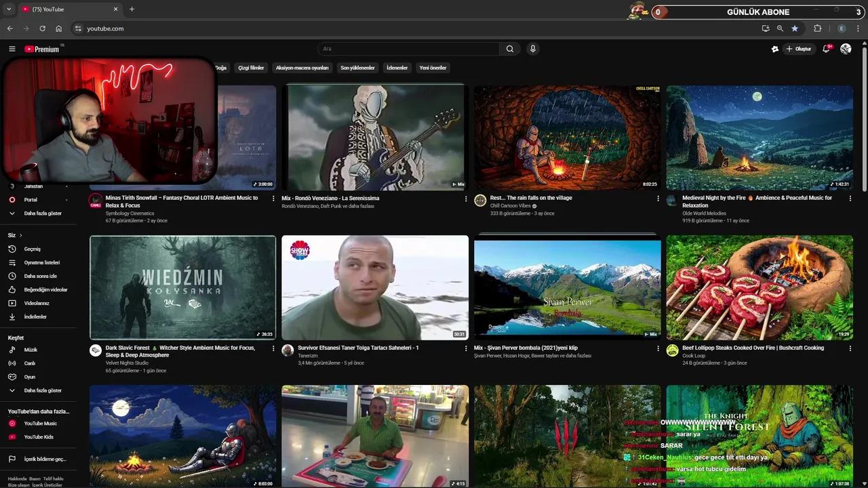Open the notifications bell
Screen dimensions: 868x488
[x=826, y=49]
